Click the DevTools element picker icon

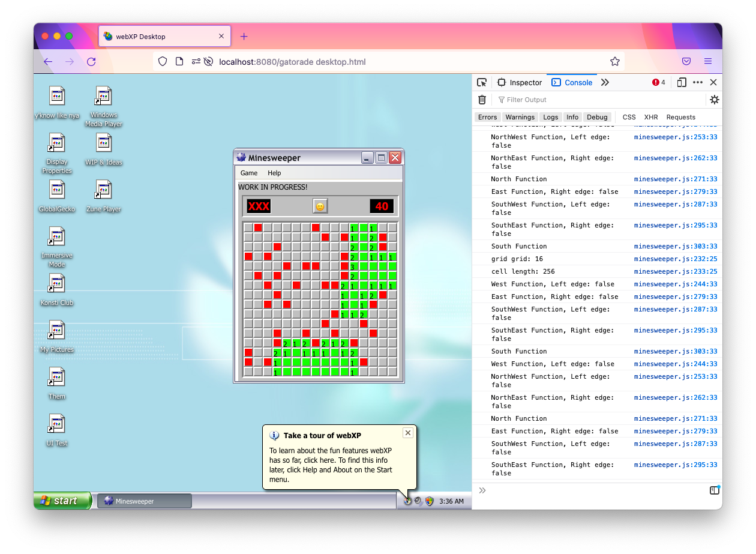tap(482, 83)
